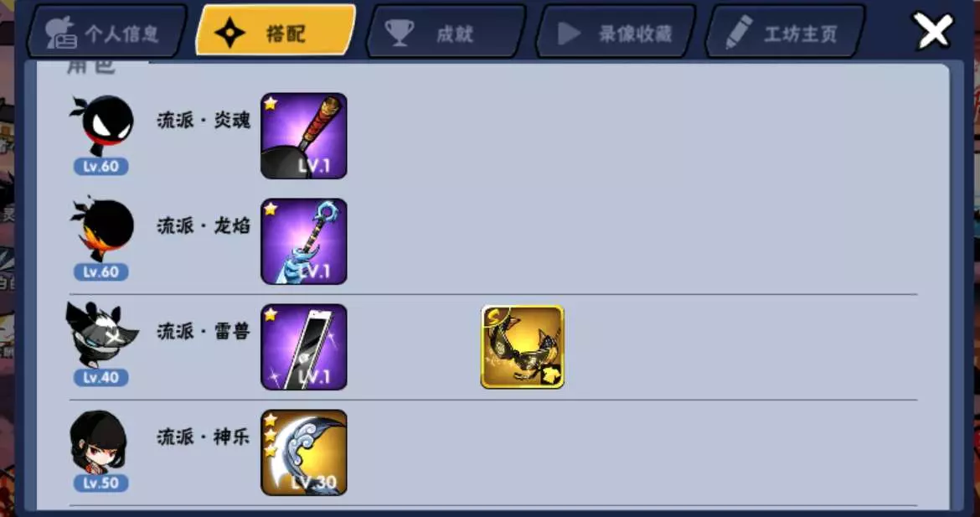Click the 流派·龙焰 label
Image resolution: width=980 pixels, height=517 pixels.
(204, 225)
